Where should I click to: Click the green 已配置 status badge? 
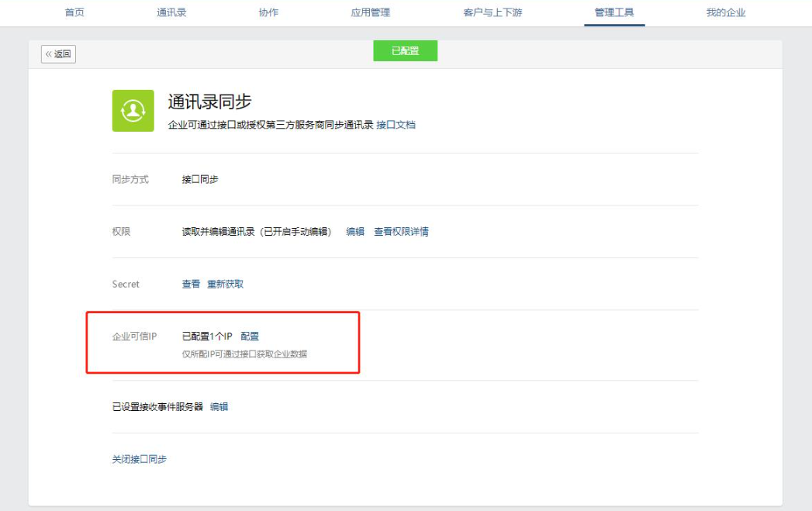(405, 51)
